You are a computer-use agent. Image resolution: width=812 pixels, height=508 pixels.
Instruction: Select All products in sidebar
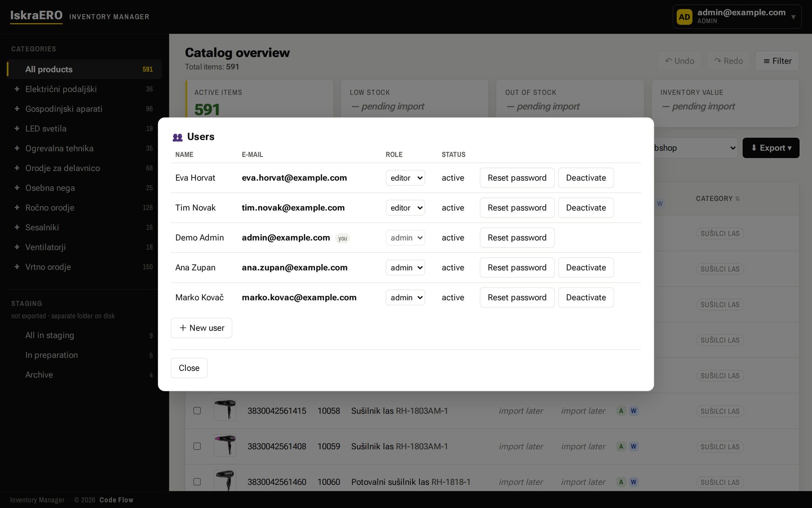click(84, 69)
